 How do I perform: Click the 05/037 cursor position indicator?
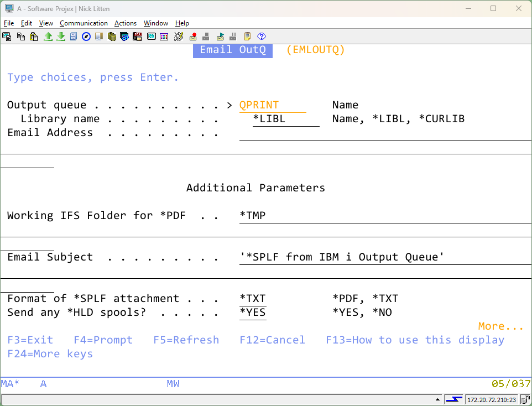pos(511,384)
